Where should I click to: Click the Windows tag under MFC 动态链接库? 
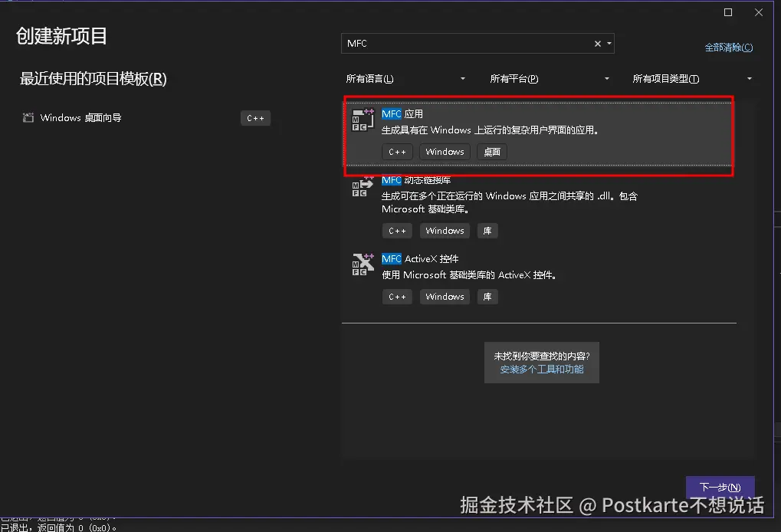pos(445,231)
